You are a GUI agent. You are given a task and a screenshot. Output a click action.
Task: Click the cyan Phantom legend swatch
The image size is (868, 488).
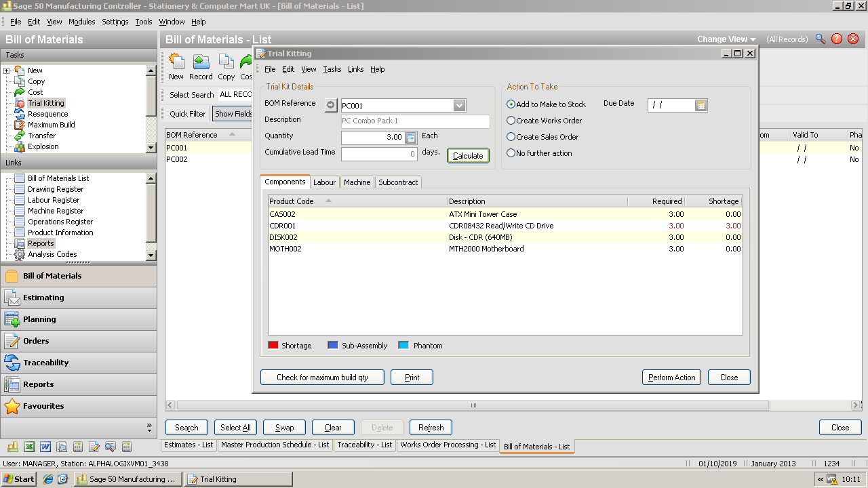403,345
